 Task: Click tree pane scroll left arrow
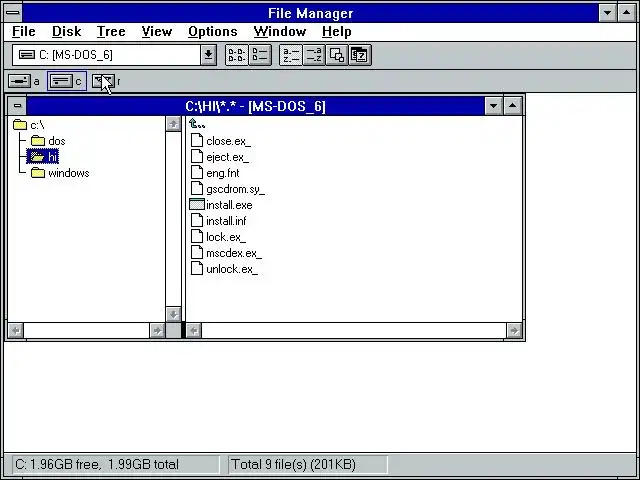click(x=16, y=330)
